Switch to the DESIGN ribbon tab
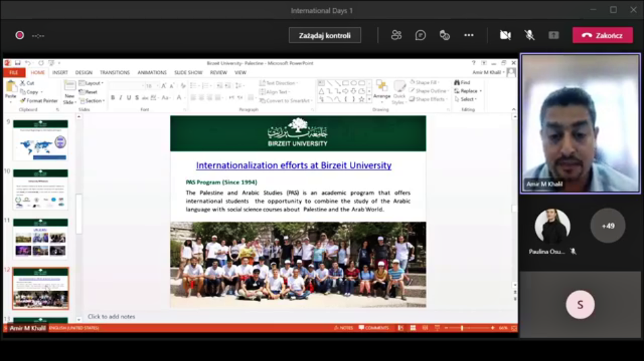The width and height of the screenshot is (644, 361). (84, 73)
